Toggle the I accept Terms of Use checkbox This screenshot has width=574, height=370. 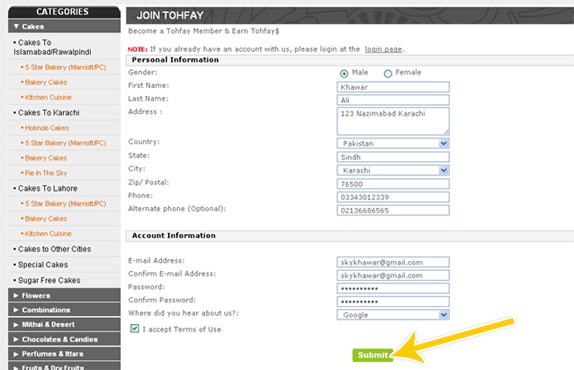134,328
